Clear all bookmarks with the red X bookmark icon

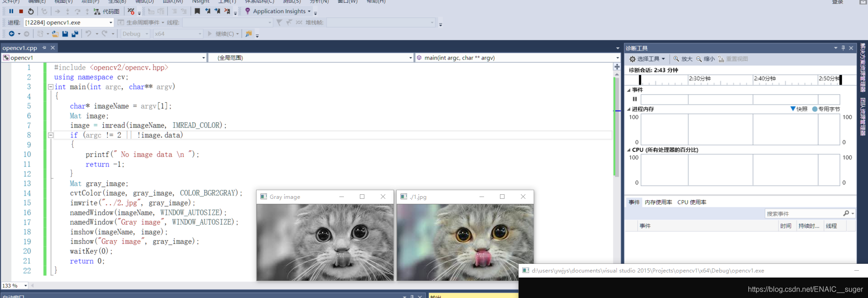[x=227, y=11]
